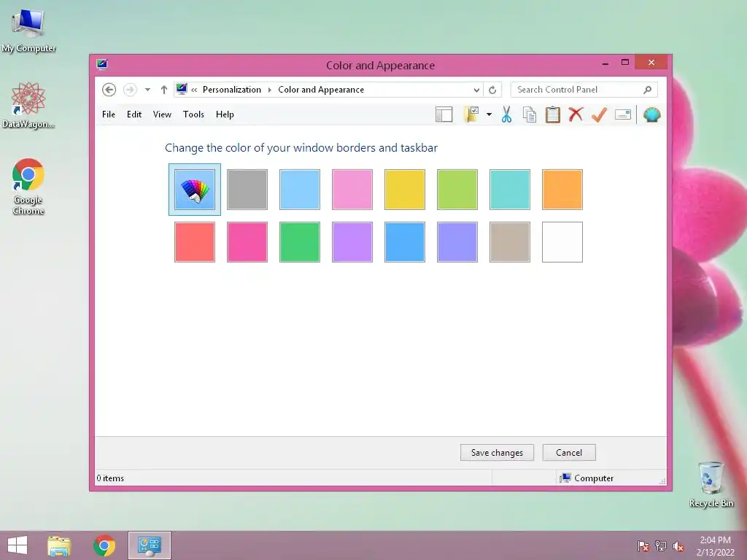The image size is (747, 560).
Task: Pick the periwinkle color swatch
Action: tap(457, 242)
